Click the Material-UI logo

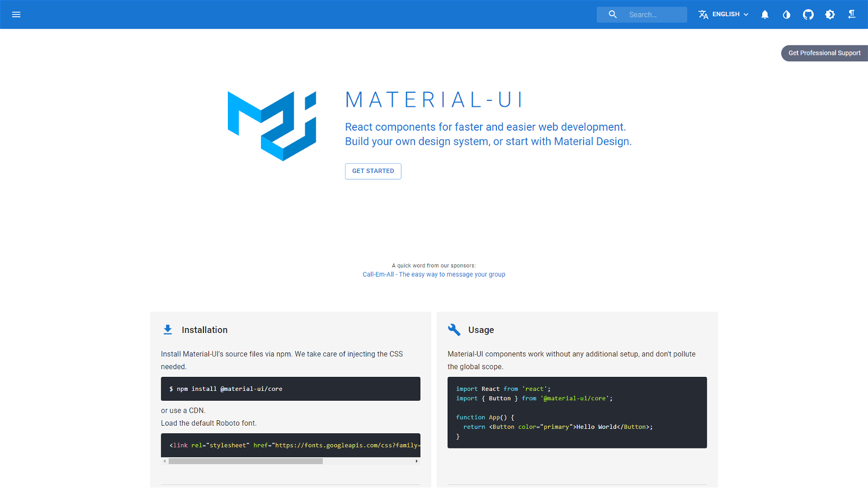(x=272, y=126)
